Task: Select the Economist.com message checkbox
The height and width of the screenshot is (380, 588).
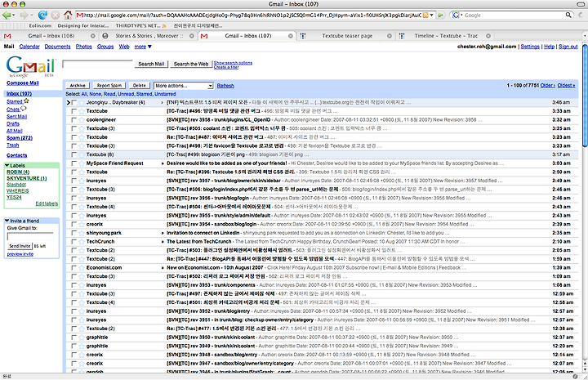Action: pos(73,268)
